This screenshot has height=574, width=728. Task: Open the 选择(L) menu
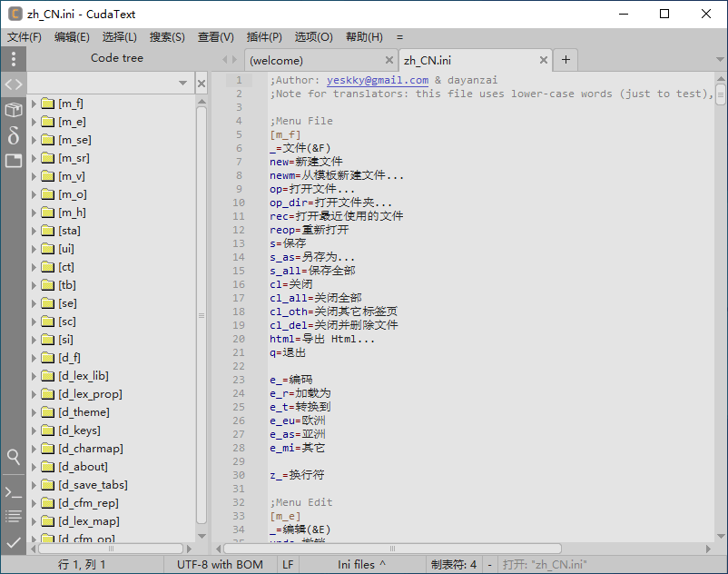[x=119, y=37]
